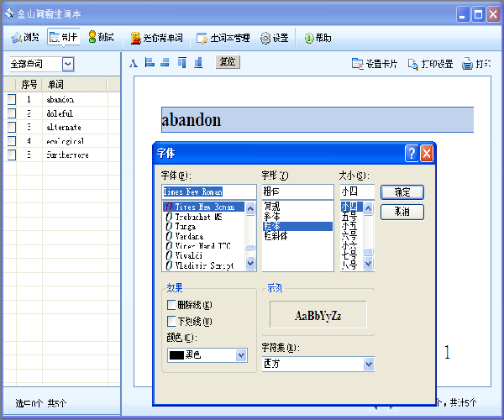504x420 pixels.
Task: Select Viner Hand ITC in font list
Action: (204, 246)
